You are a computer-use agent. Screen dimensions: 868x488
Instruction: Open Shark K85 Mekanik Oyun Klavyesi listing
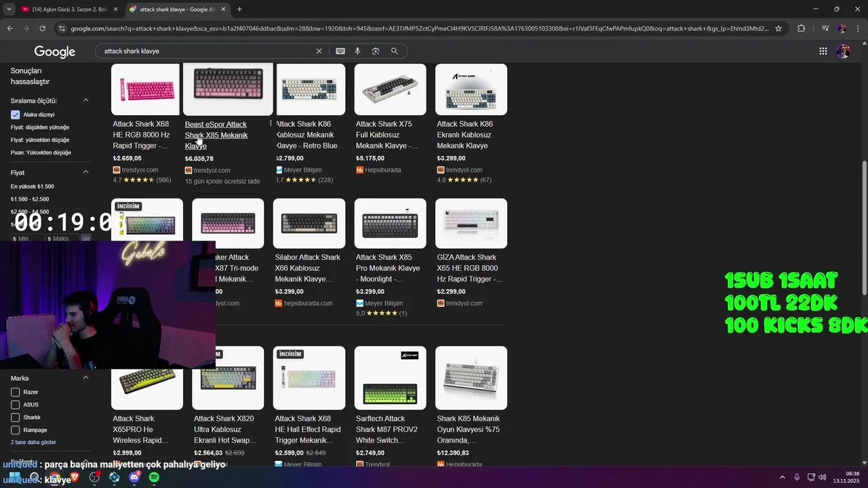[x=468, y=429]
